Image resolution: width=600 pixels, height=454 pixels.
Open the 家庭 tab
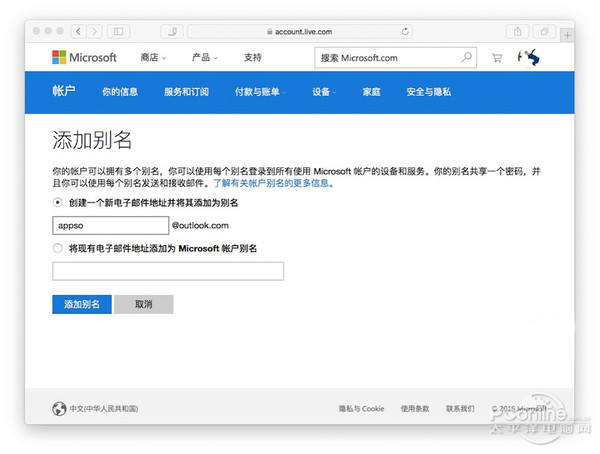(x=372, y=92)
